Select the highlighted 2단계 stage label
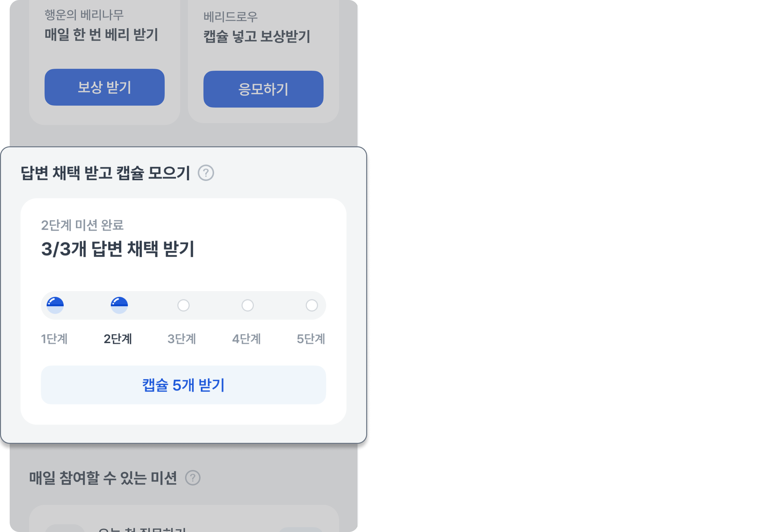This screenshot has height=532, width=775. pos(118,339)
